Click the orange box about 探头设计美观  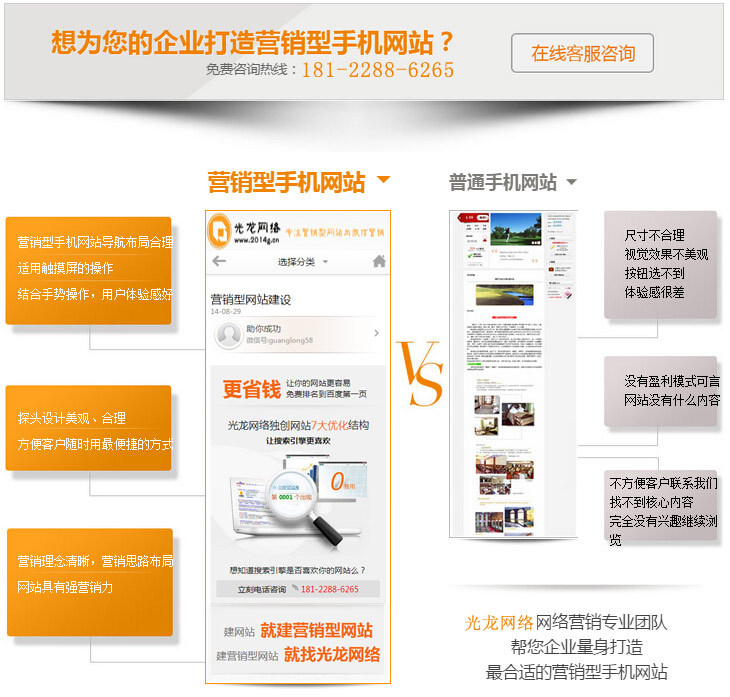coord(88,429)
